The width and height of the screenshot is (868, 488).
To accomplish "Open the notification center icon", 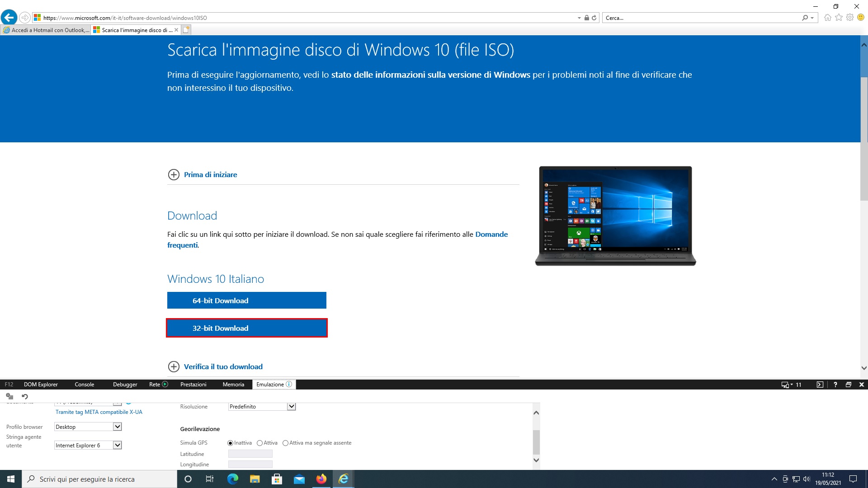I will coord(853,479).
